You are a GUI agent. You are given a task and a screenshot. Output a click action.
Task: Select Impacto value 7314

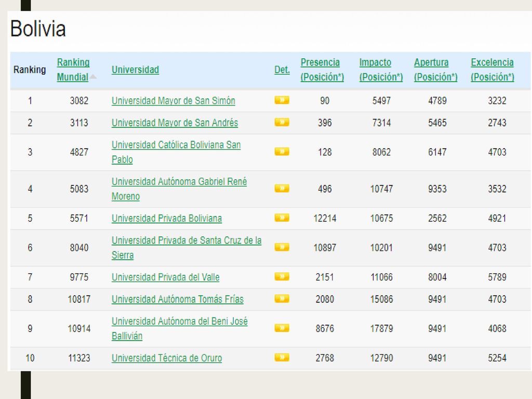tap(381, 123)
